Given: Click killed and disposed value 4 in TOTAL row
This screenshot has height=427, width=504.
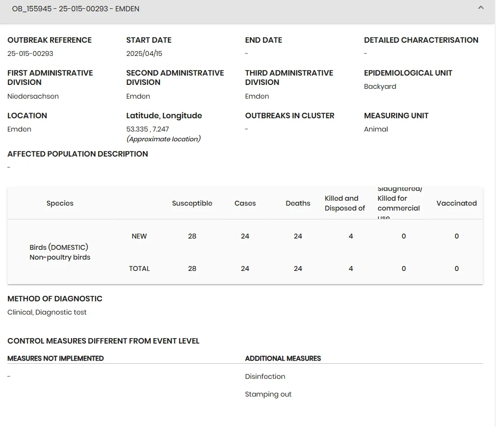Looking at the screenshot, I should 351,268.
